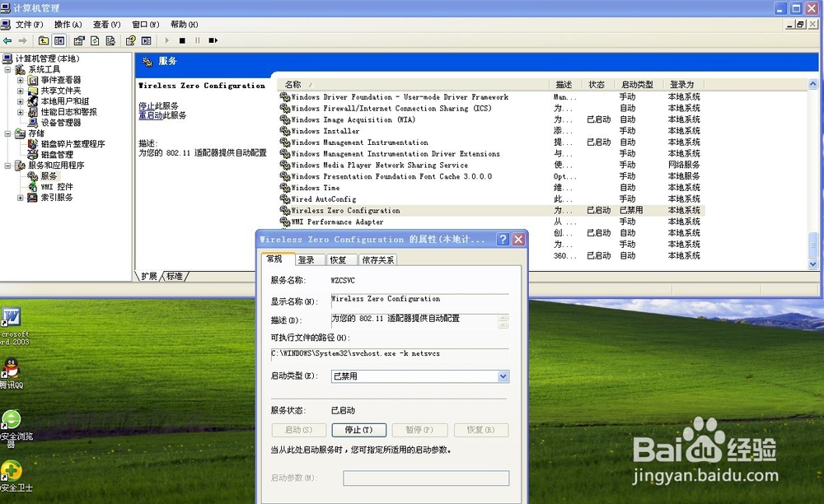This screenshot has height=504, width=824.
Task: Select the WMI 控件 tree item
Action: point(57,186)
